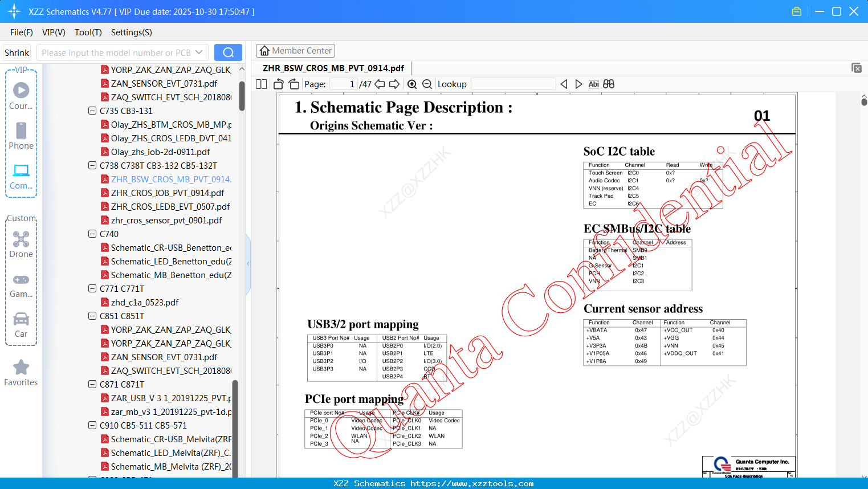Collapse the left file tree panel handle

coord(248,264)
